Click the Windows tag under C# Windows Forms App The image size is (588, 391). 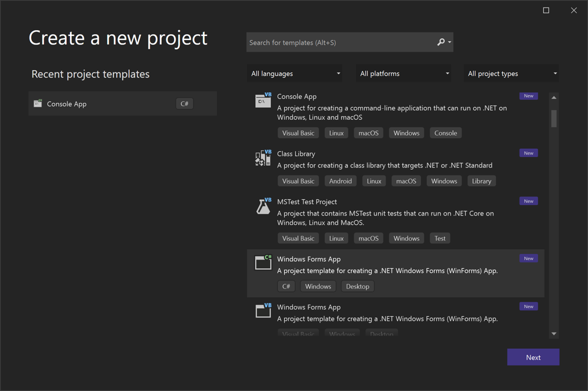(318, 286)
